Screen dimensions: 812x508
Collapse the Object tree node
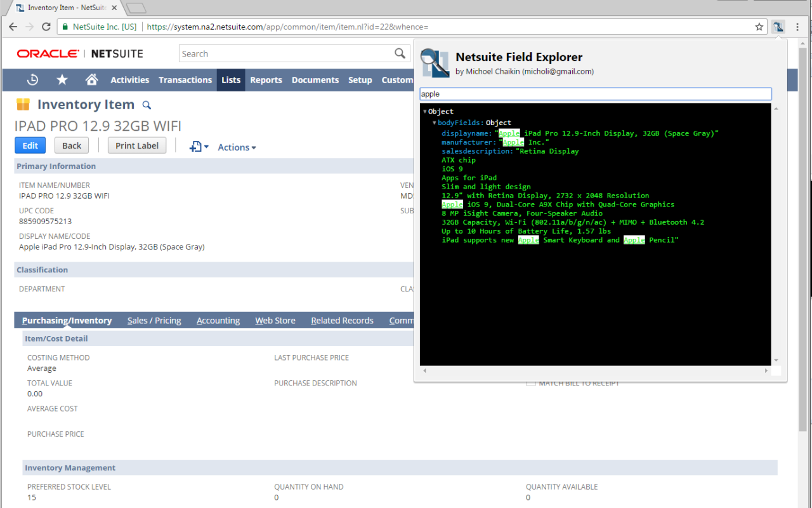pos(426,111)
